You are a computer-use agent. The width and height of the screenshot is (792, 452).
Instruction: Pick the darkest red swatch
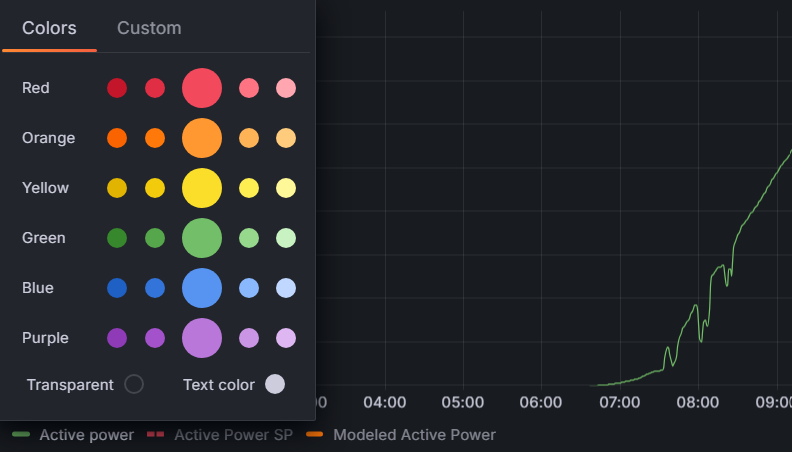pos(117,88)
